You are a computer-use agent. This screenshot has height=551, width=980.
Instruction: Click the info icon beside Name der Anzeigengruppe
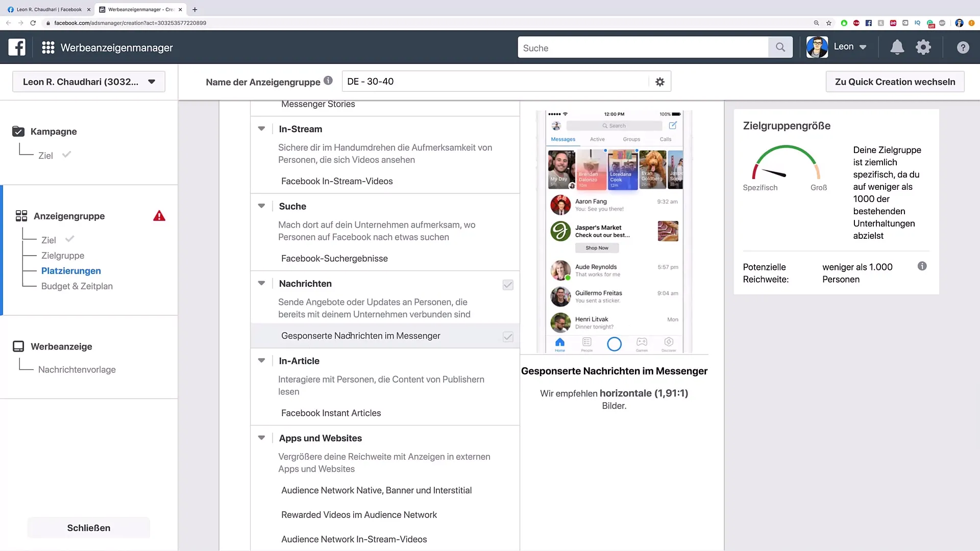(x=328, y=81)
